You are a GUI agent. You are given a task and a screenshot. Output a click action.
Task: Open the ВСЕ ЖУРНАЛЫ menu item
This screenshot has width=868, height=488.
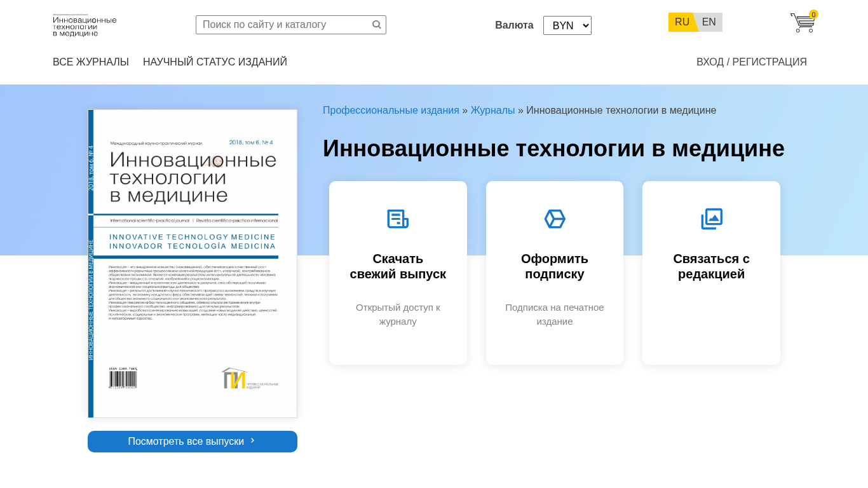coord(91,62)
